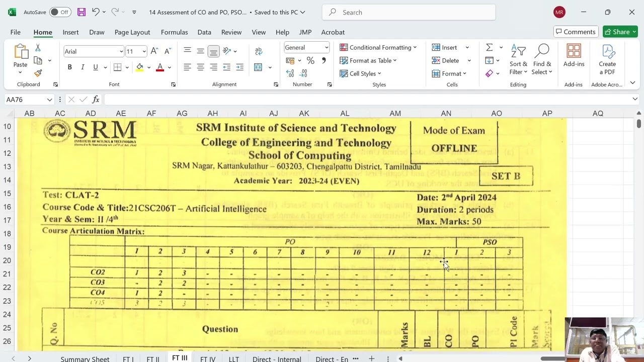This screenshot has width=644, height=362.
Task: Apply Borders using the grid icon
Action: [x=117, y=67]
